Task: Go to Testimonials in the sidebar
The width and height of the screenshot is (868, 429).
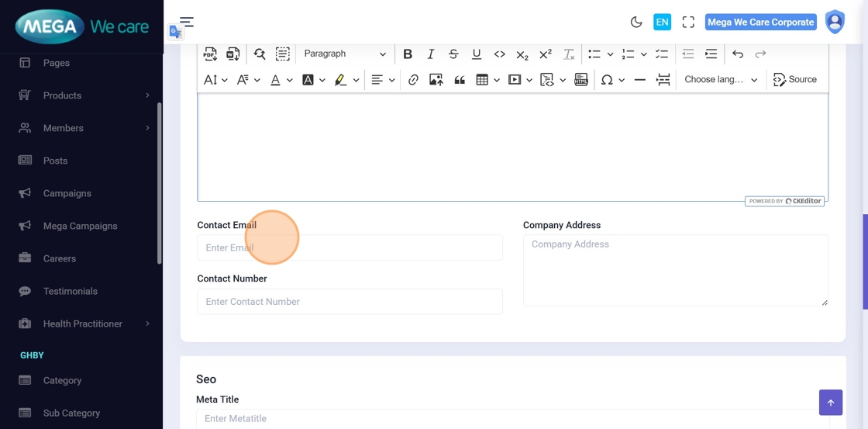Action: [70, 291]
